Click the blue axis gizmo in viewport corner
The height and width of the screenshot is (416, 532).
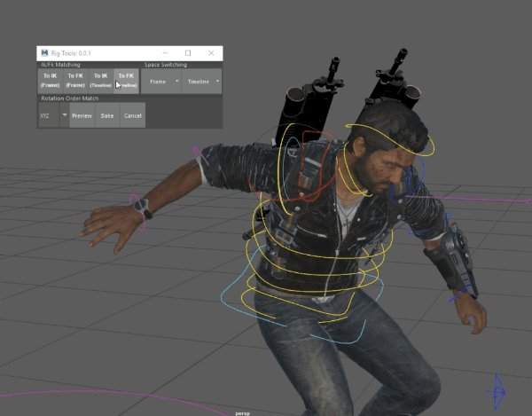[497, 392]
